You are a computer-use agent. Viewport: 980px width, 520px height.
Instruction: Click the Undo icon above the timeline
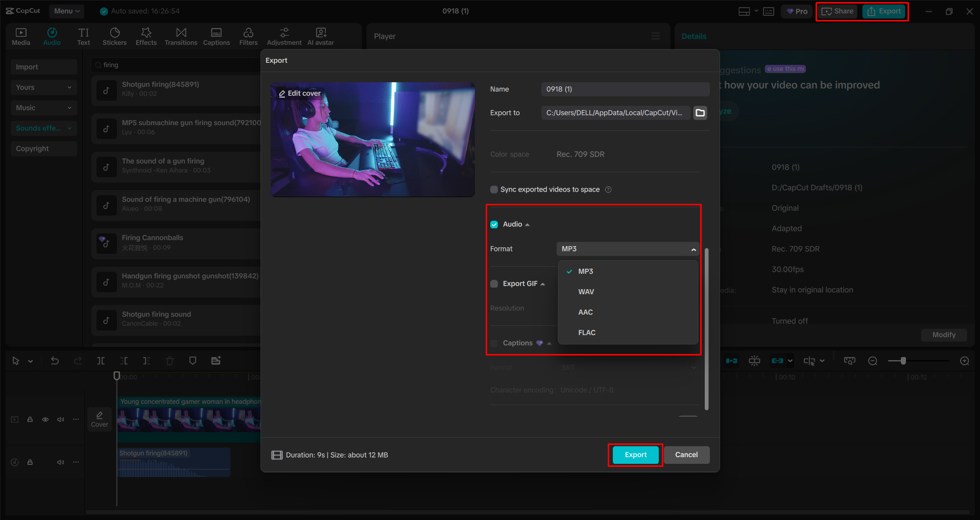click(x=55, y=360)
